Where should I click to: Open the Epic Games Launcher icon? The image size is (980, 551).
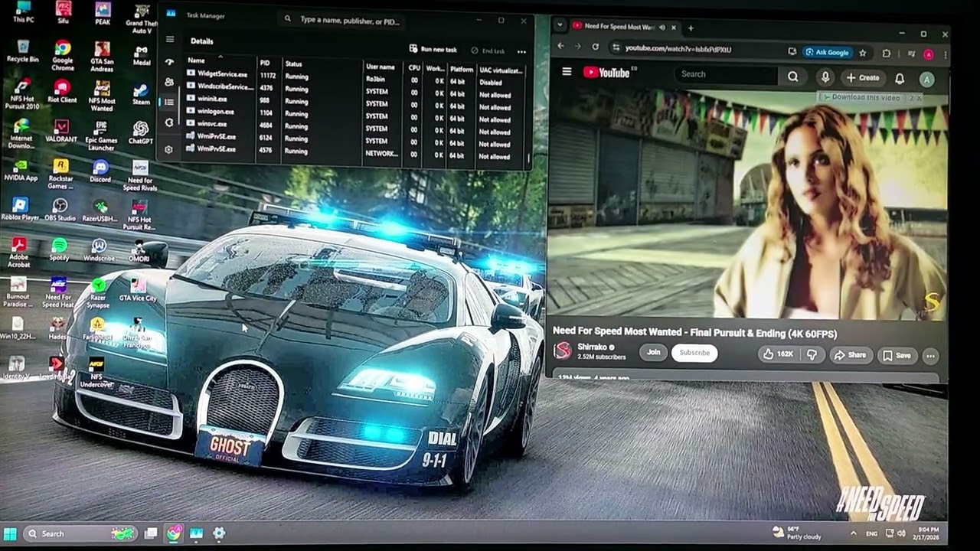[101, 135]
